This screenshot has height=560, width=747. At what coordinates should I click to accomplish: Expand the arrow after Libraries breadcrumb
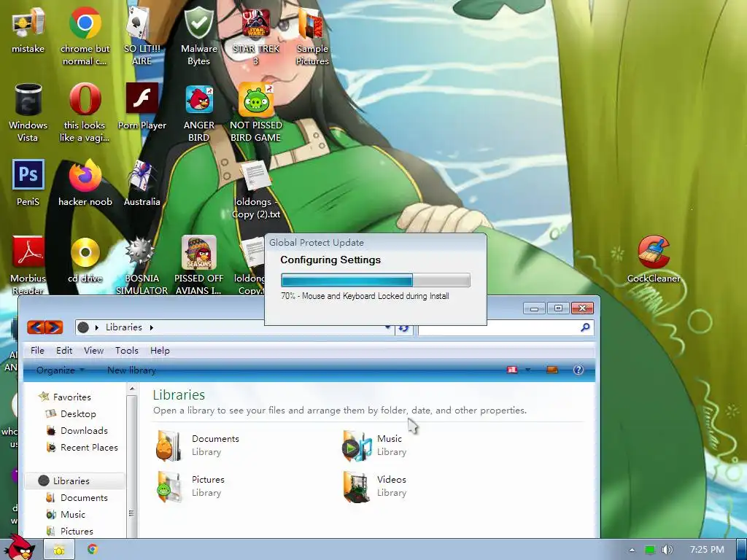pos(152,327)
